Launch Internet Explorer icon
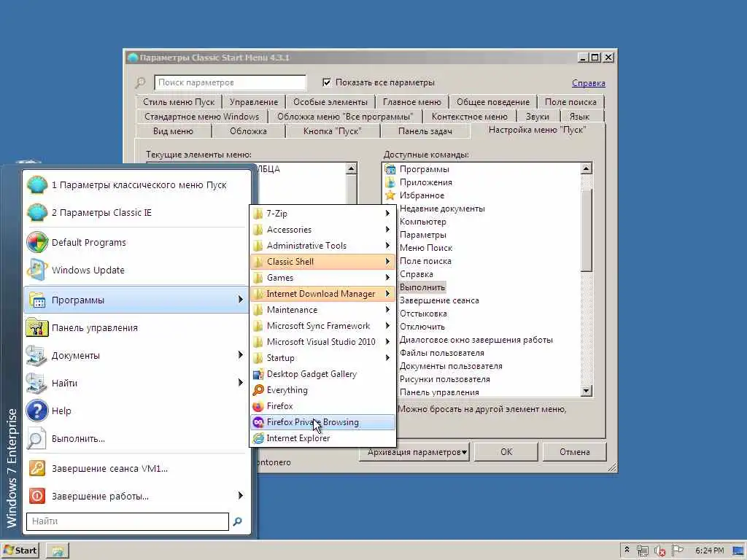Image resolution: width=747 pixels, height=560 pixels. pos(258,438)
